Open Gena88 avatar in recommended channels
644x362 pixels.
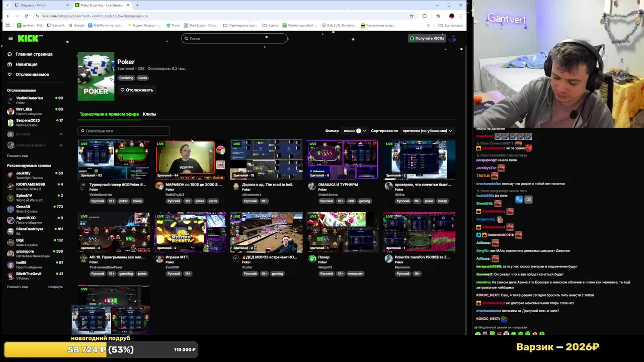11,209
